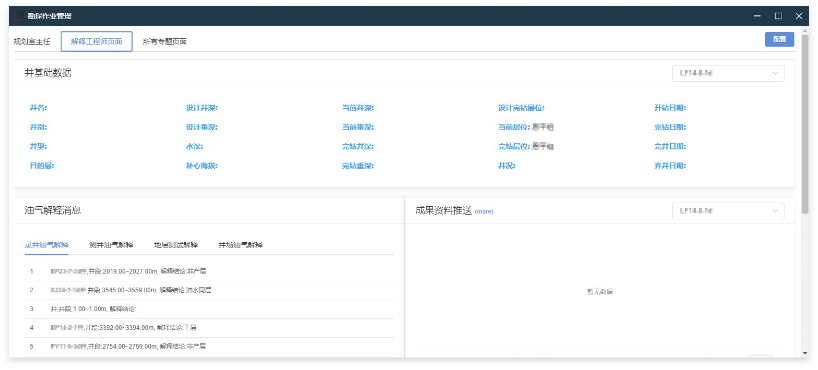Click the 井名: field label

(38, 108)
